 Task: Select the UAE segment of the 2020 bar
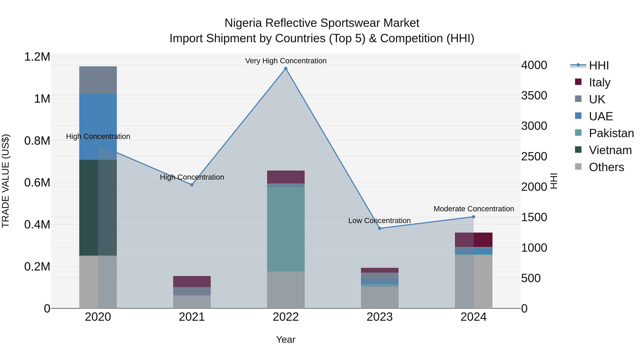[98, 127]
